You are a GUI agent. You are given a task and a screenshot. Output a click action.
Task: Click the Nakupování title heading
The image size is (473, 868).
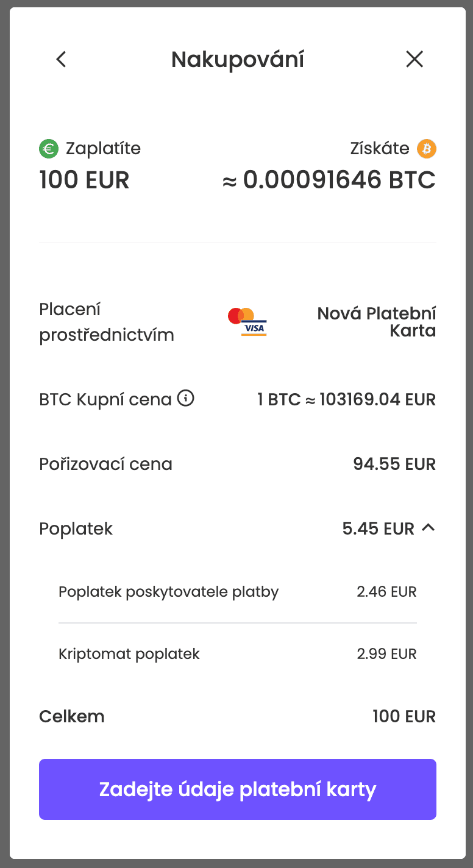point(238,60)
